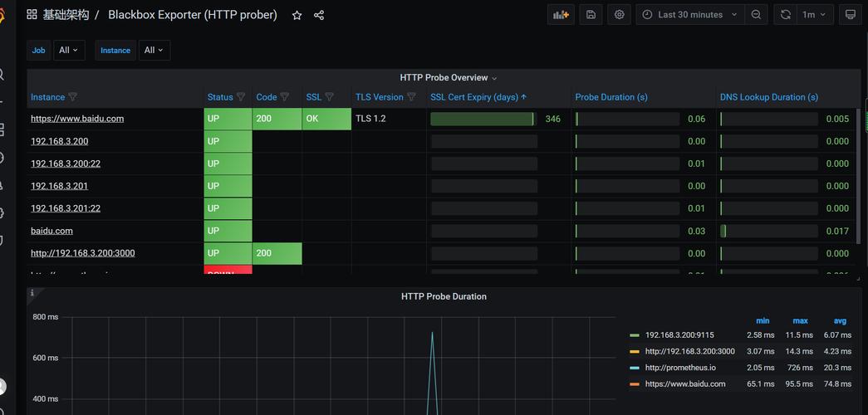Zoom out the time range
Image resolution: width=868 pixels, height=415 pixels.
tap(756, 15)
